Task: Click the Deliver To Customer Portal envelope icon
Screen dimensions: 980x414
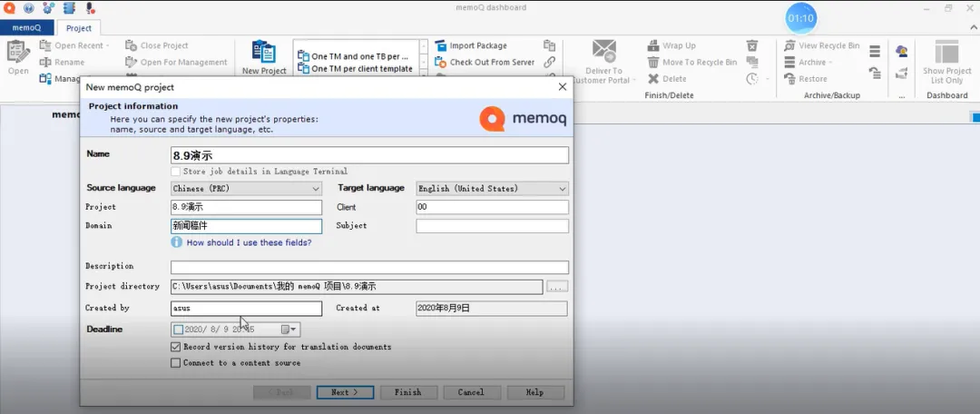Action: [603, 51]
